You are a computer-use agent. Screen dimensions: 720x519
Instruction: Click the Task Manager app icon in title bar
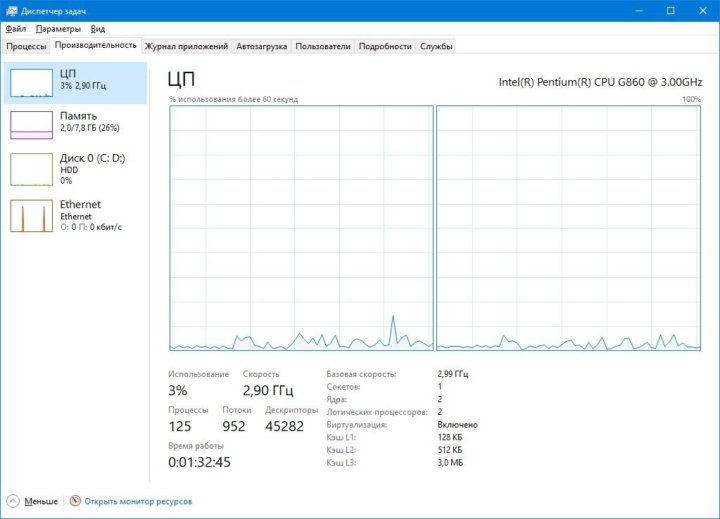coord(11,10)
